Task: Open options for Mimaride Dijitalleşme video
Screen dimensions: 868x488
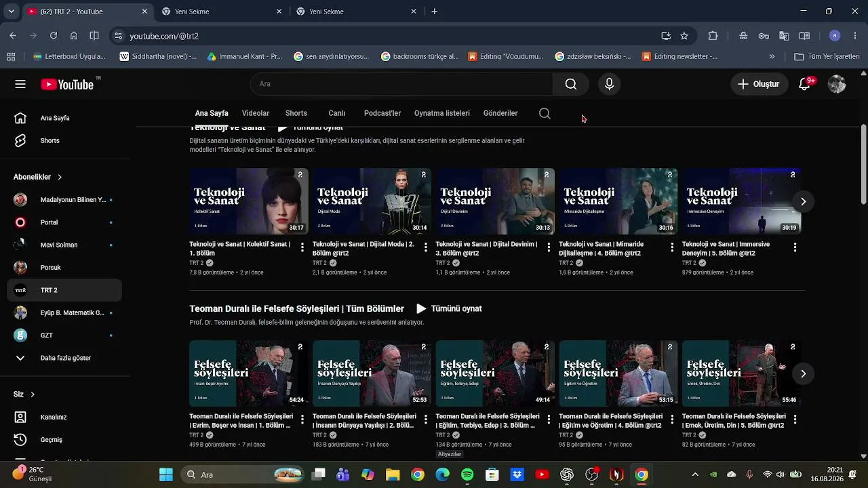Action: tap(672, 247)
